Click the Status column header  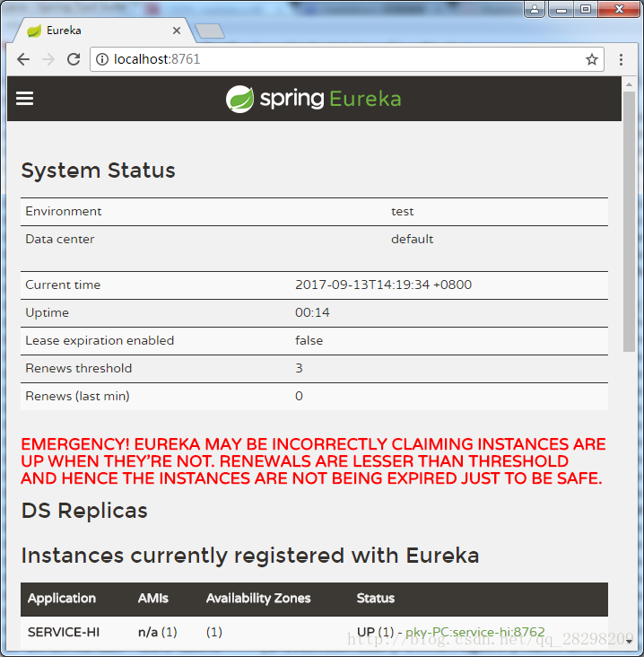point(376,599)
